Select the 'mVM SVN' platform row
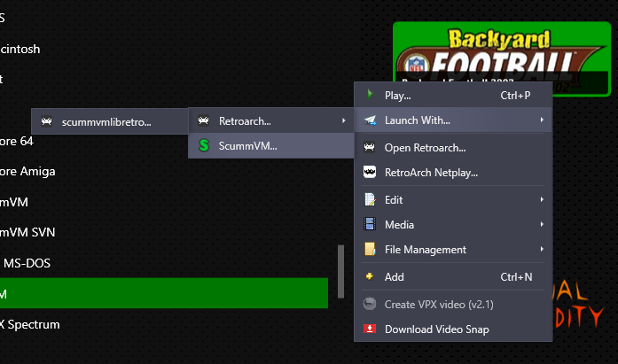 coord(164,232)
